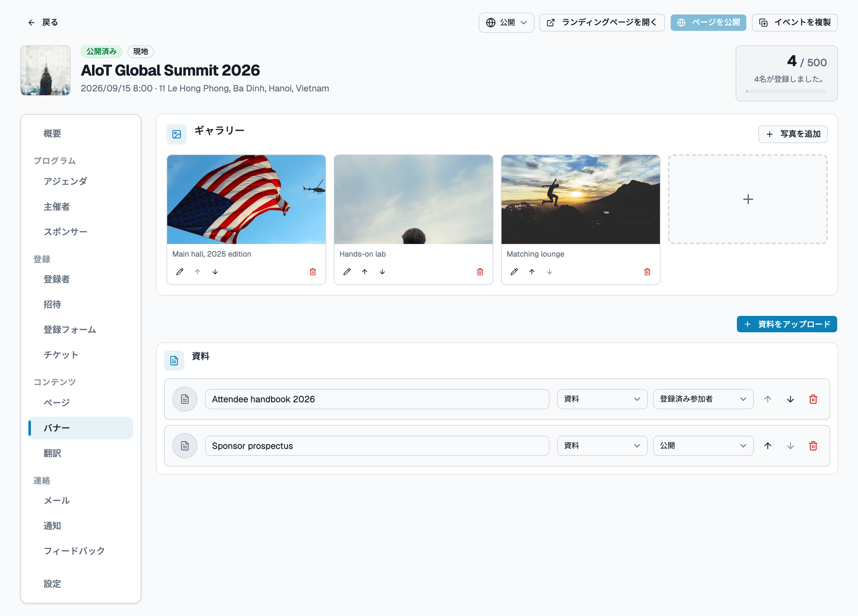Open フィードバック in sidebar
Image resolution: width=858 pixels, height=616 pixels.
pyautogui.click(x=80, y=551)
